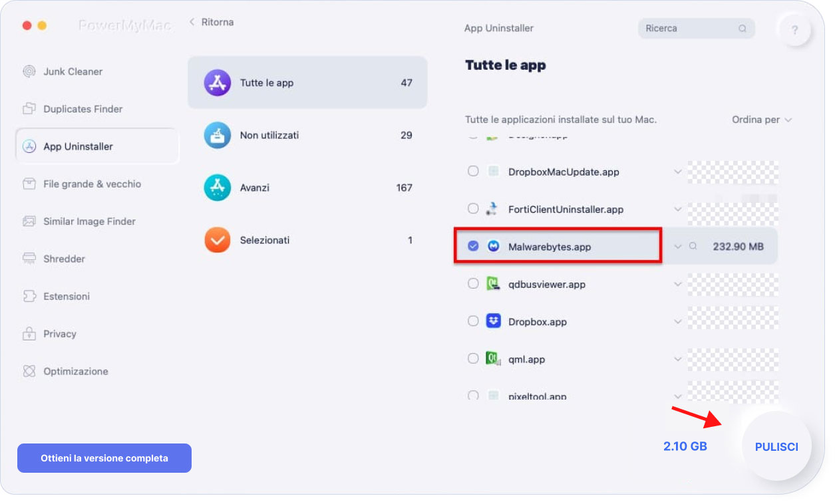Image resolution: width=835 pixels, height=504 pixels.
Task: Click the question mark help icon
Action: 795,30
